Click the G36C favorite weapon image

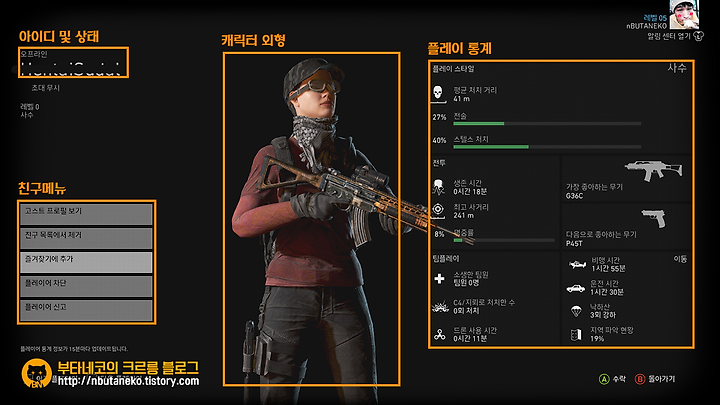tap(654, 170)
